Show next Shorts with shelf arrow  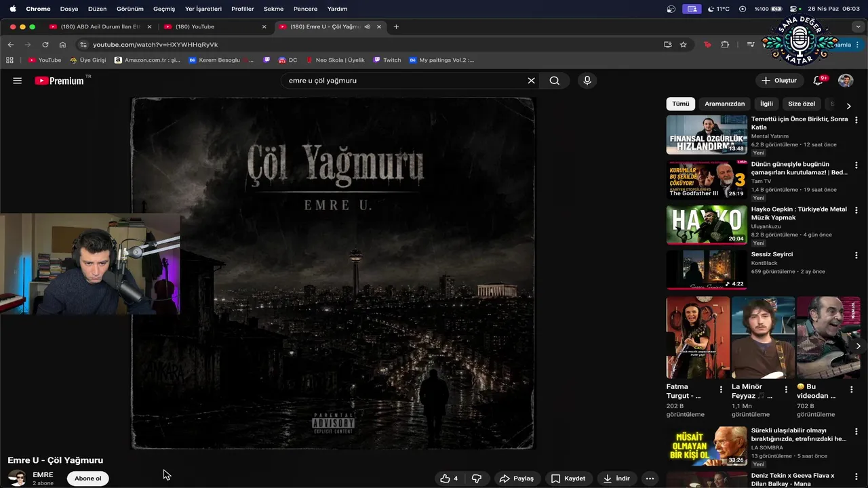pos(858,346)
